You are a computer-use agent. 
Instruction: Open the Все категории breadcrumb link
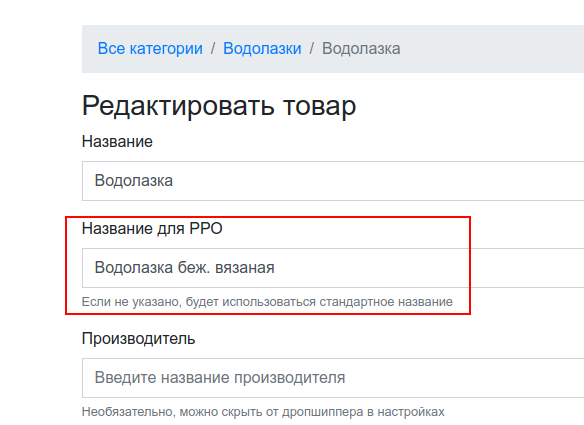point(150,48)
